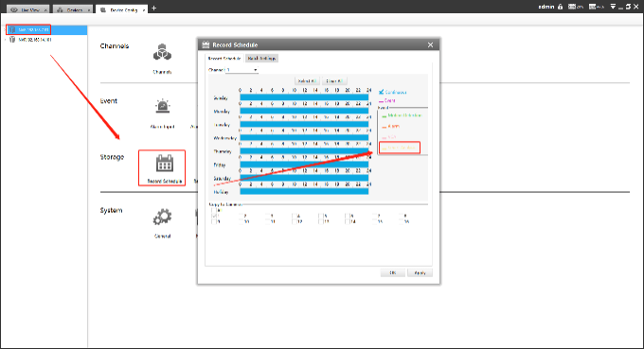Click the Sunday schedule time bar
The height and width of the screenshot is (349, 644).
coord(304,97)
